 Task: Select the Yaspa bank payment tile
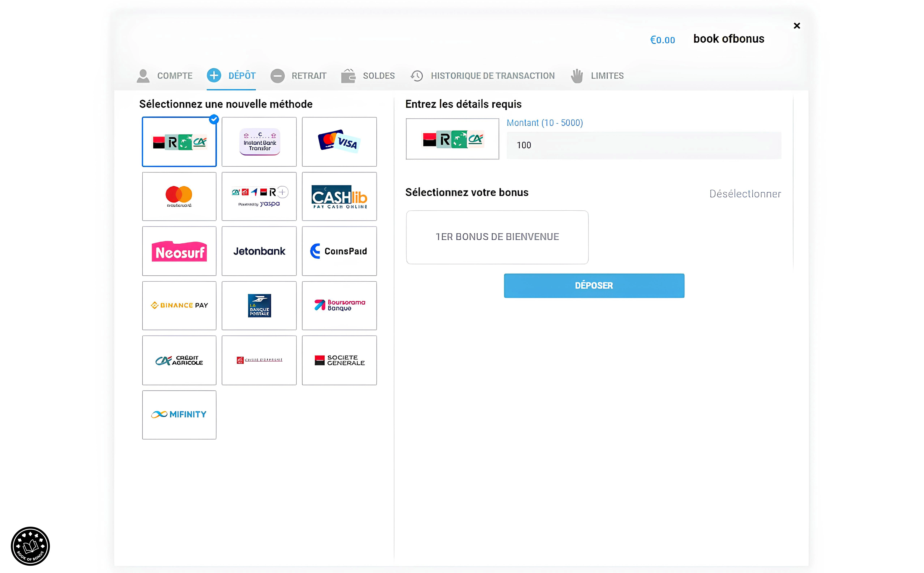point(259,196)
